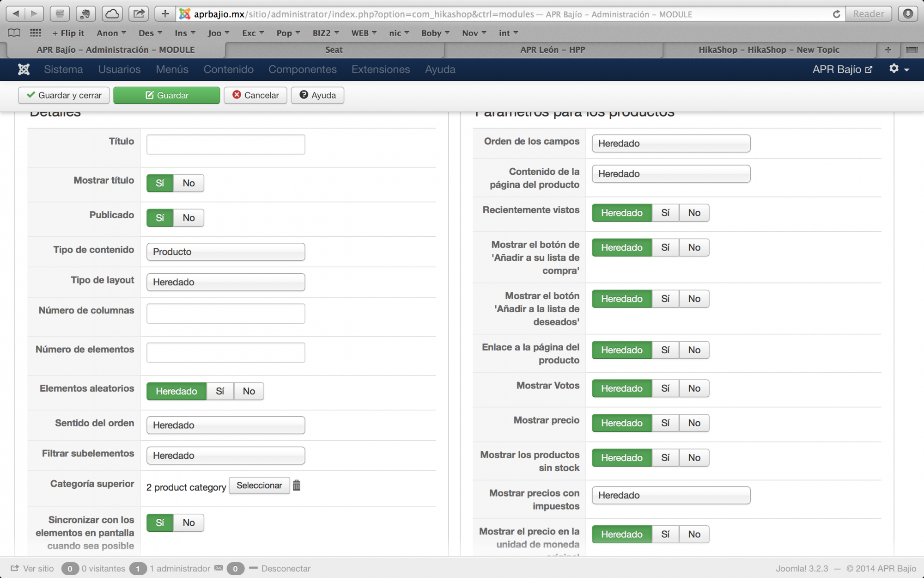Image resolution: width=924 pixels, height=578 pixels.
Task: Click the Título input field
Action: coord(225,145)
